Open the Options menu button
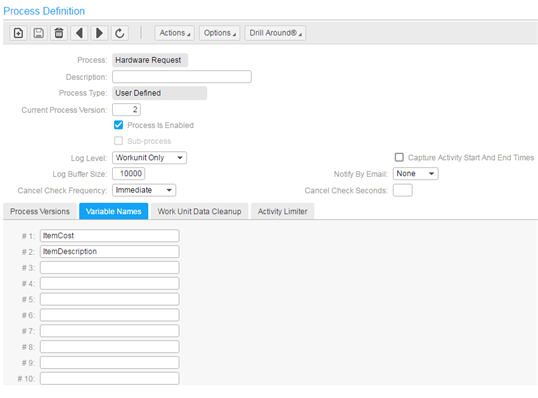Image resolution: width=538 pixels, height=398 pixels. [220, 33]
